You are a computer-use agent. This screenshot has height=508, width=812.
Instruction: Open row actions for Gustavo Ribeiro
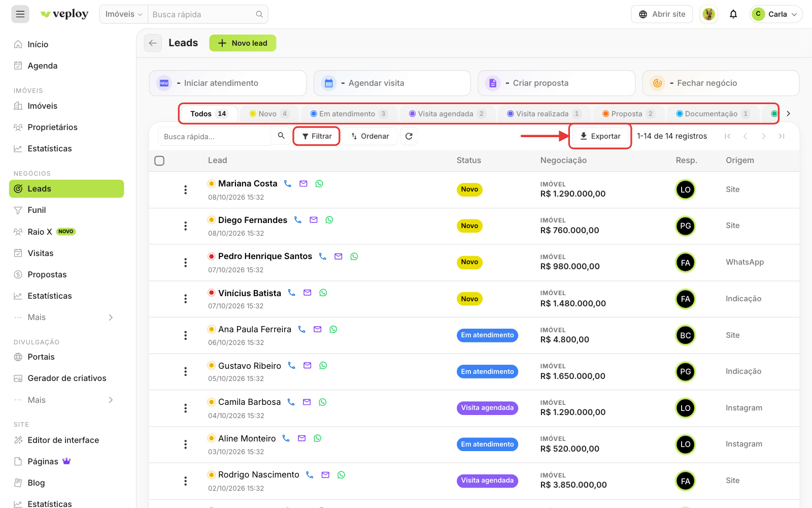click(x=186, y=372)
